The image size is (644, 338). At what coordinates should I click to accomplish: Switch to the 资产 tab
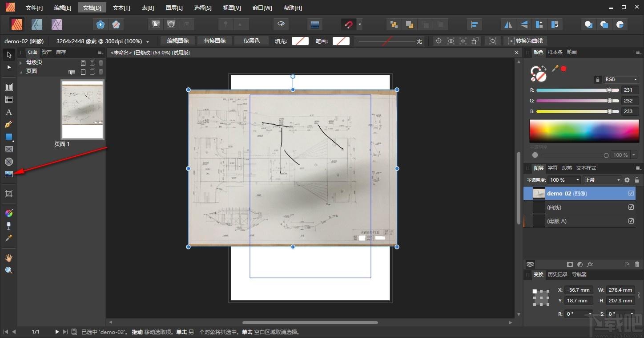click(x=47, y=52)
